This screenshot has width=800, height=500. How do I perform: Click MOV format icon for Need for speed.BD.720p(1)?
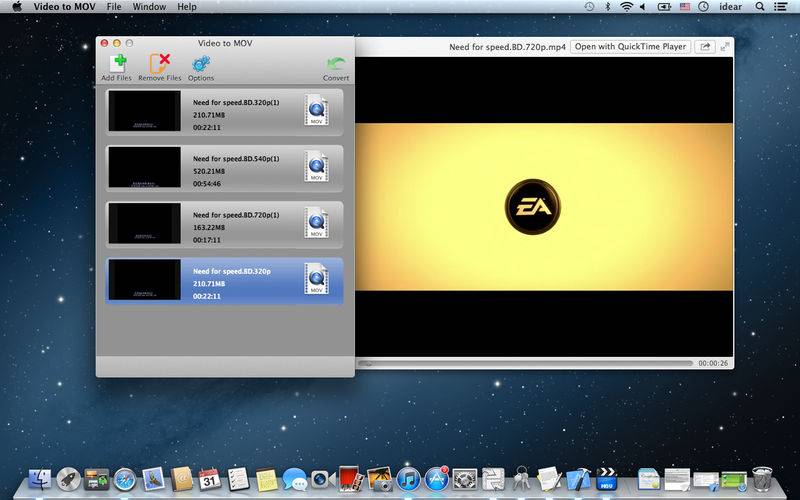316,222
